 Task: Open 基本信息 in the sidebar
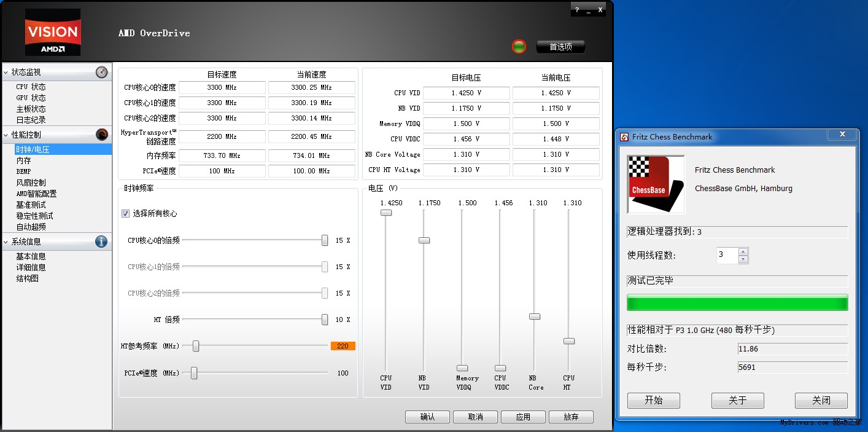(x=31, y=256)
